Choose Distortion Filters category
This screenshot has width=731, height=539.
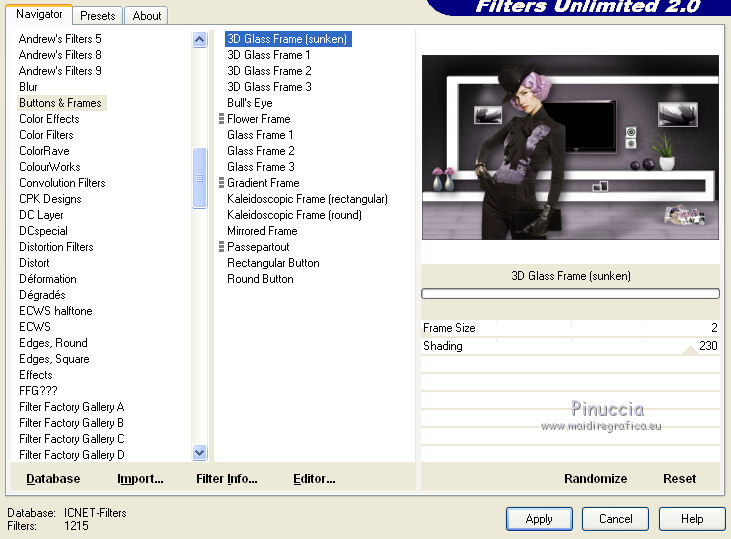click(x=56, y=247)
